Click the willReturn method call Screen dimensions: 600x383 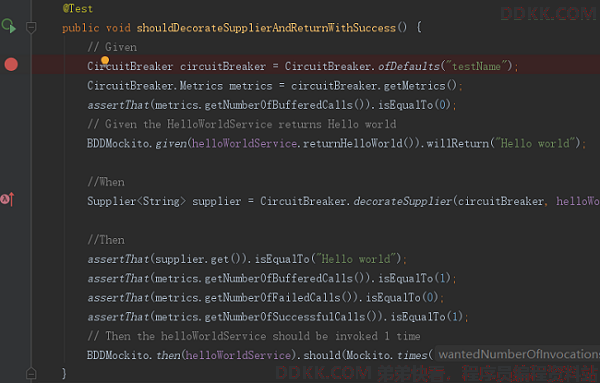pyautogui.click(x=458, y=143)
